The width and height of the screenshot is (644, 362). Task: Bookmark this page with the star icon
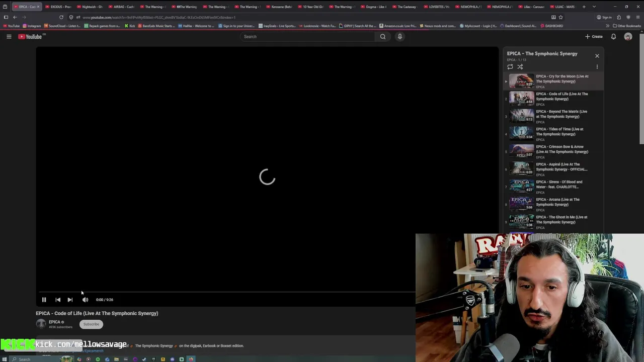click(560, 17)
